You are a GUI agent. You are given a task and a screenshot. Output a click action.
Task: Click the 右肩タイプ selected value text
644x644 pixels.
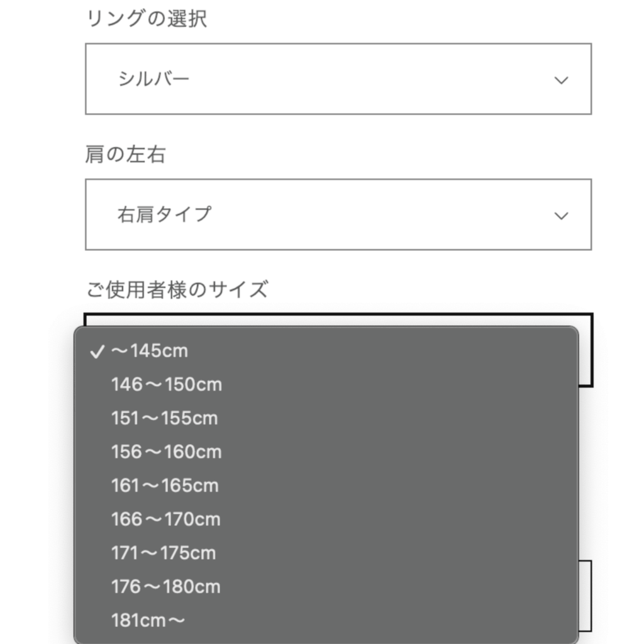pyautogui.click(x=164, y=214)
